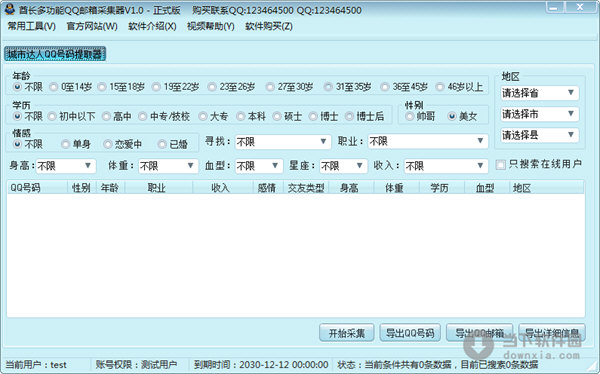Select relationship 单身 option
The image size is (600, 374).
click(76, 144)
